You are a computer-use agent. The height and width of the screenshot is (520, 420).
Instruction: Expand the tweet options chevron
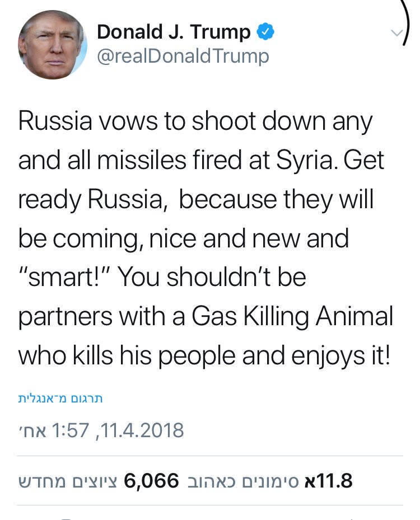coord(397,32)
